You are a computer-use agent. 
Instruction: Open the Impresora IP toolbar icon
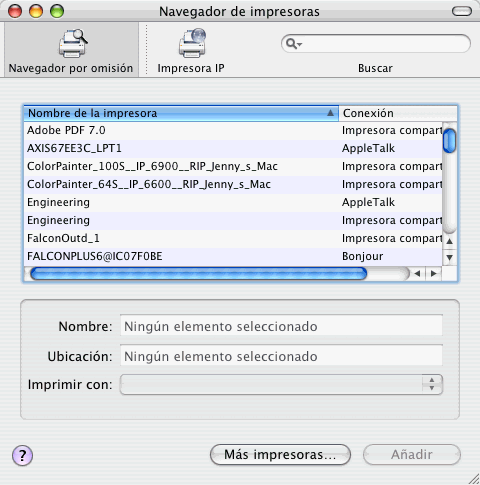pyautogui.click(x=192, y=43)
